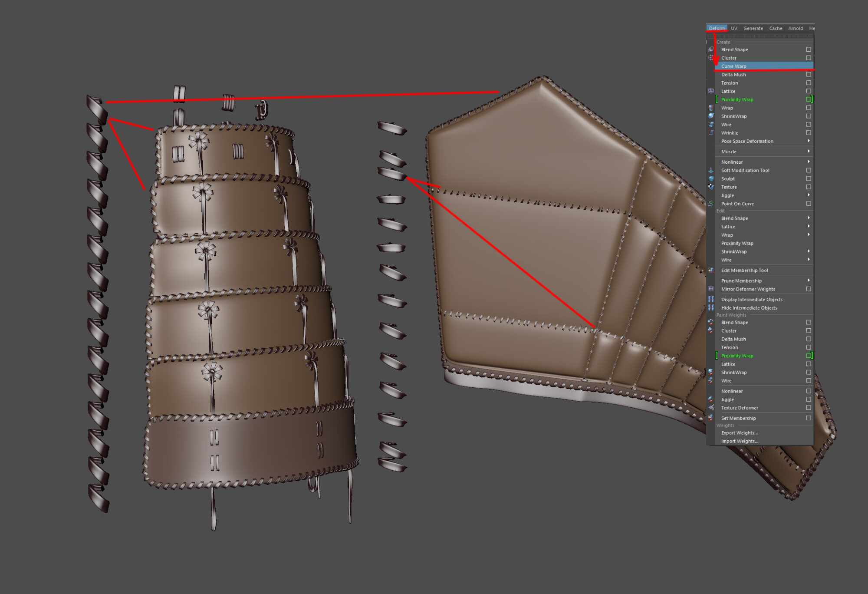Select Curve Warp from Deform menu
The width and height of the screenshot is (868, 594).
click(x=734, y=66)
